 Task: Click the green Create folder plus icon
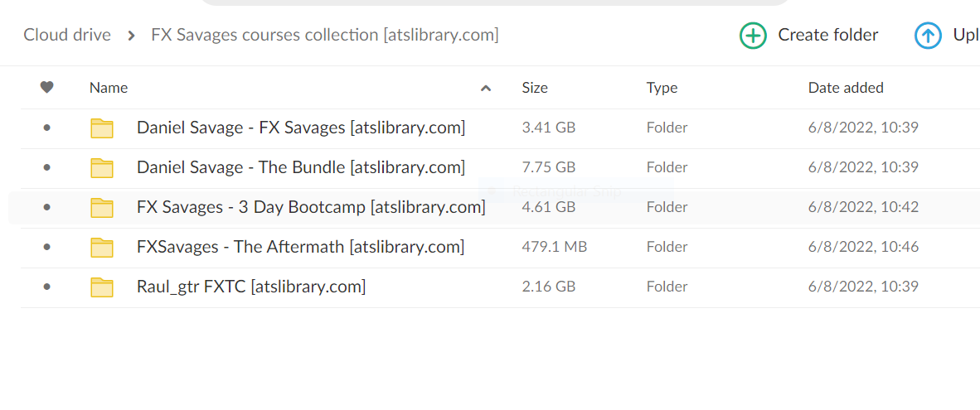753,36
